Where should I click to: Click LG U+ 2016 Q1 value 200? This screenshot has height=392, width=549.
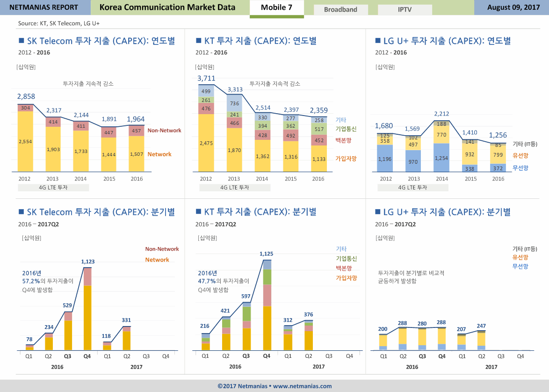pyautogui.click(x=383, y=329)
